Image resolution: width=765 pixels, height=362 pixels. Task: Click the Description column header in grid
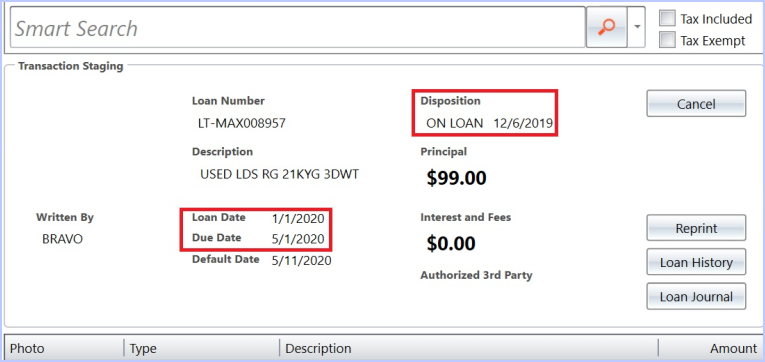(468, 348)
